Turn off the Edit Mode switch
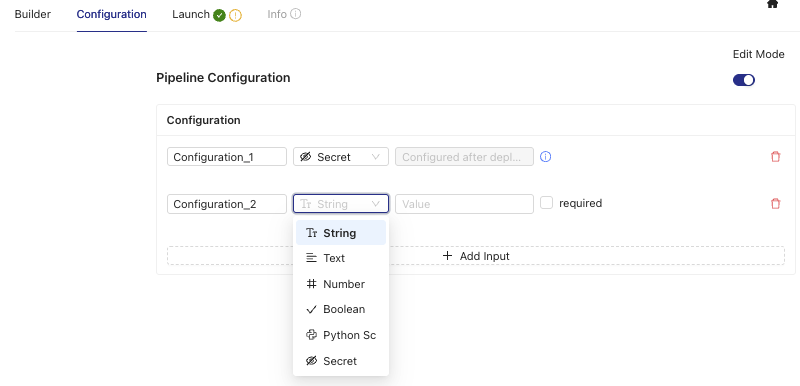 pyautogui.click(x=743, y=80)
